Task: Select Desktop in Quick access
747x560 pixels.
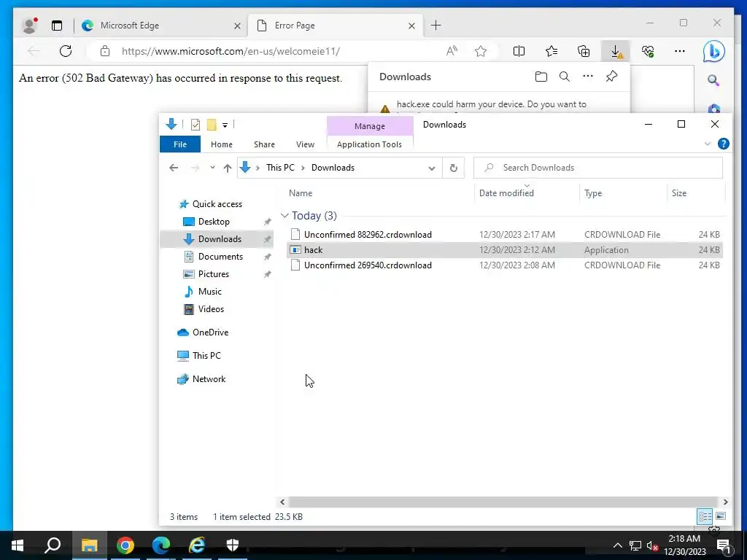Action: coord(214,222)
